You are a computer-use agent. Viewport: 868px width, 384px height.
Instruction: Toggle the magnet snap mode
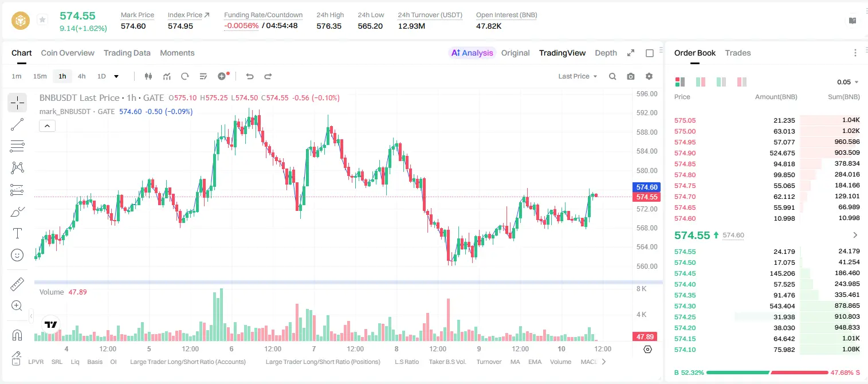pos(17,334)
